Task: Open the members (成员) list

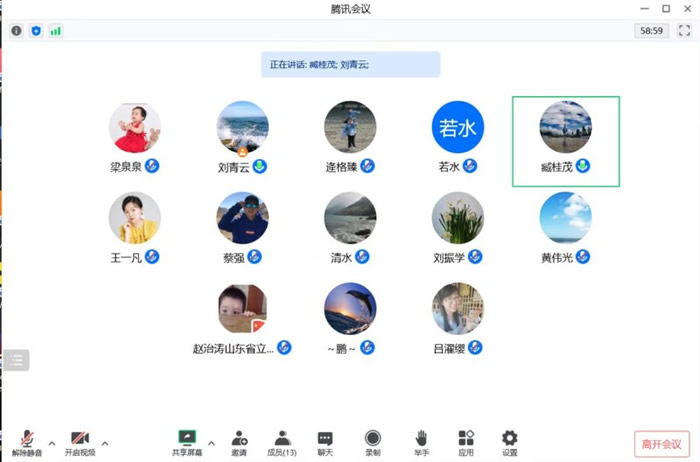Action: point(283,442)
